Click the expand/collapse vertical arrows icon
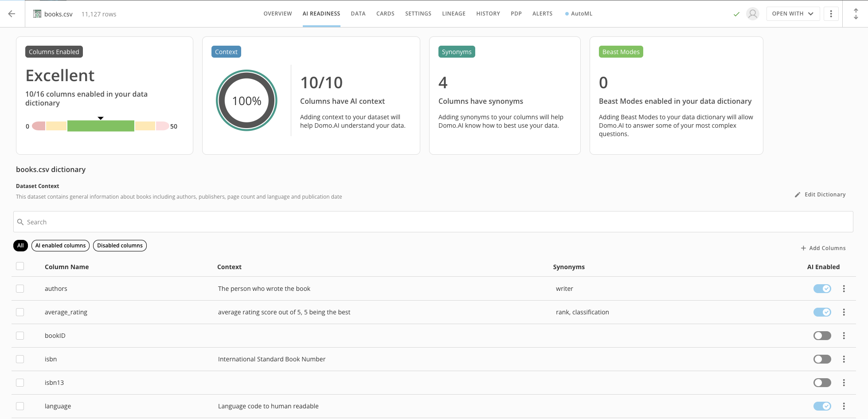868x419 pixels. [x=856, y=14]
